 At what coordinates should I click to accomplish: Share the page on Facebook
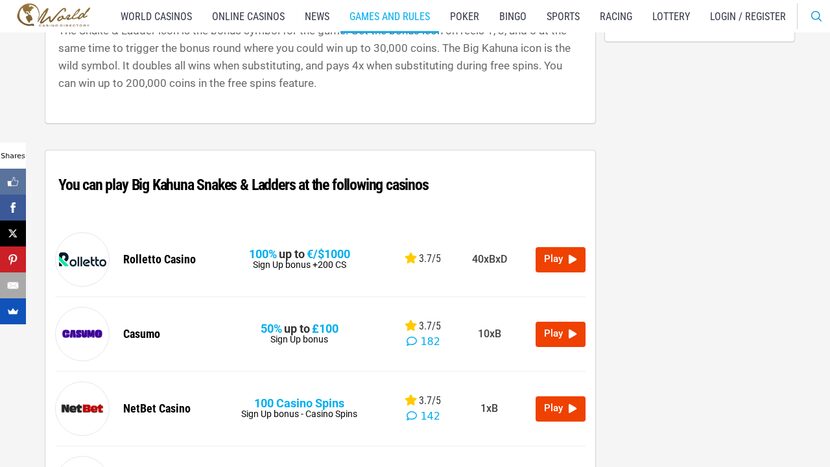tap(13, 208)
